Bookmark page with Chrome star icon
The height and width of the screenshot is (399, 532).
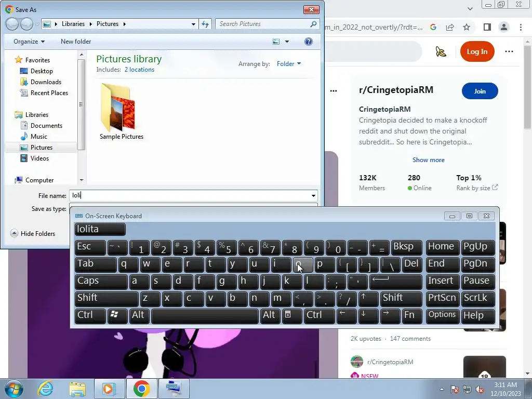coord(467,27)
